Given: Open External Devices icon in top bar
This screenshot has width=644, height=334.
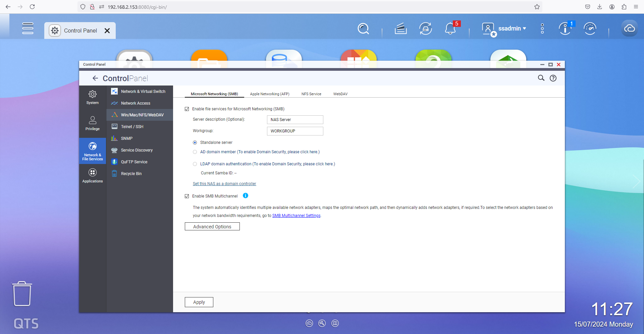Looking at the screenshot, I should (x=426, y=29).
